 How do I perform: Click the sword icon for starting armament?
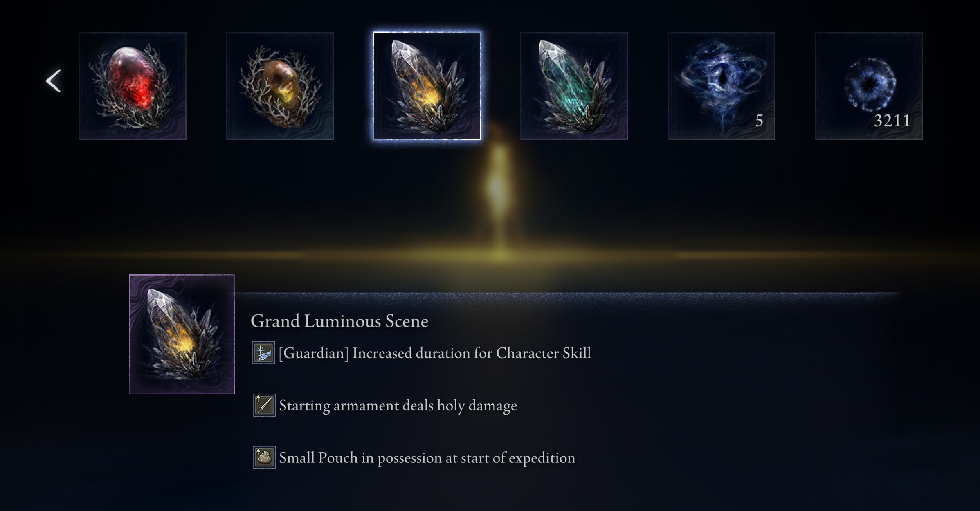coord(264,405)
